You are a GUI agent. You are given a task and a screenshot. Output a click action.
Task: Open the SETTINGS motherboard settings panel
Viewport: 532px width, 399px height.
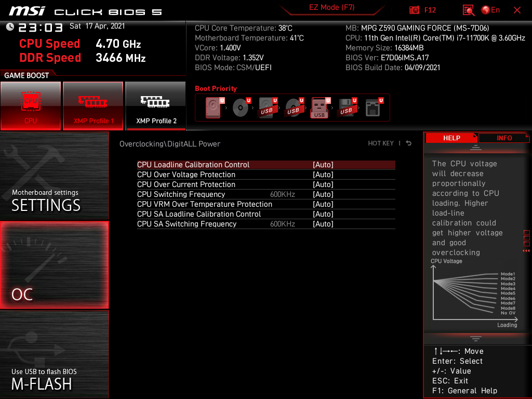point(54,176)
